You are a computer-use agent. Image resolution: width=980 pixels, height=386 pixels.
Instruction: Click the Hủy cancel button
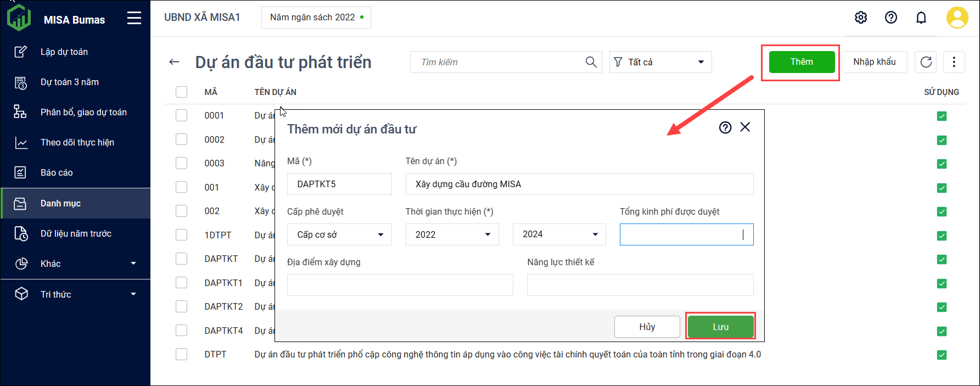click(x=647, y=327)
